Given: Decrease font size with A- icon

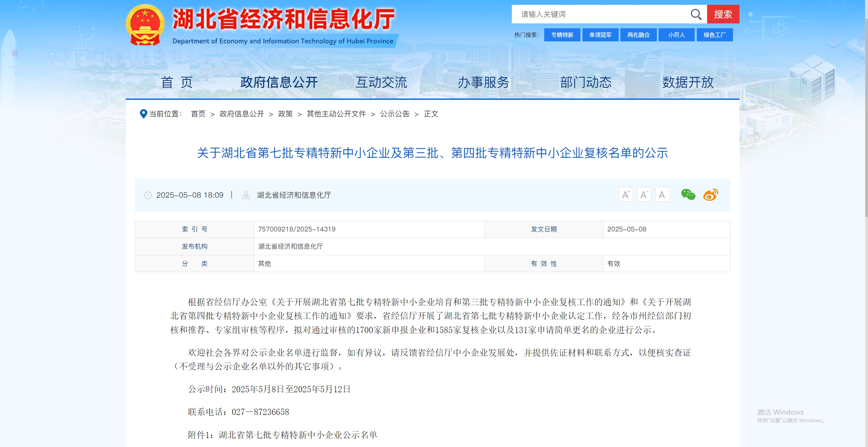Looking at the screenshot, I should [x=644, y=195].
